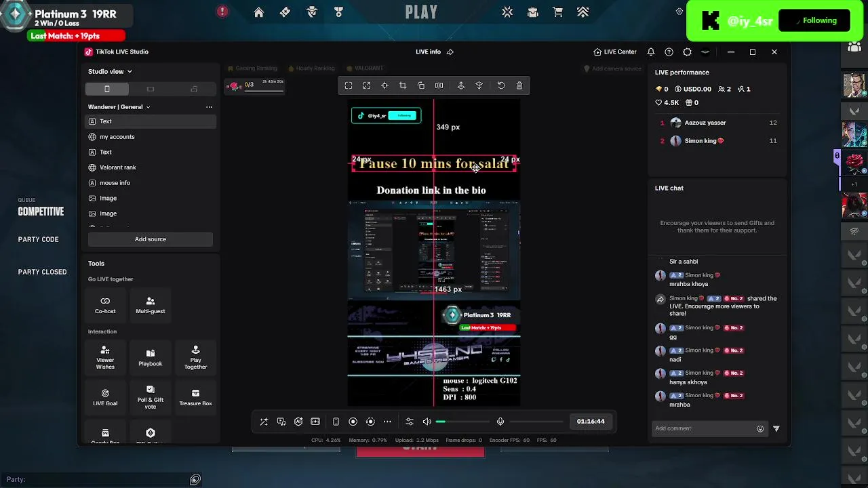Click the highlight clip icon in bottom bar

[315, 422]
